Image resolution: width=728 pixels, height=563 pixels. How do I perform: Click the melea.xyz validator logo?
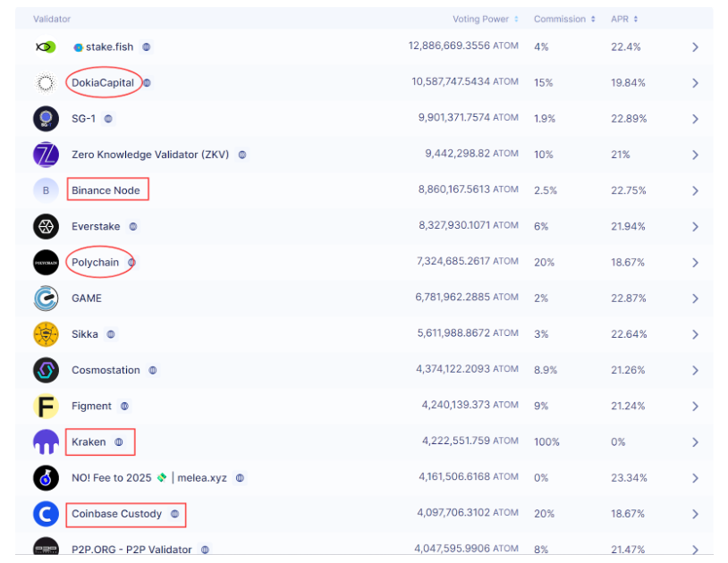point(46,478)
